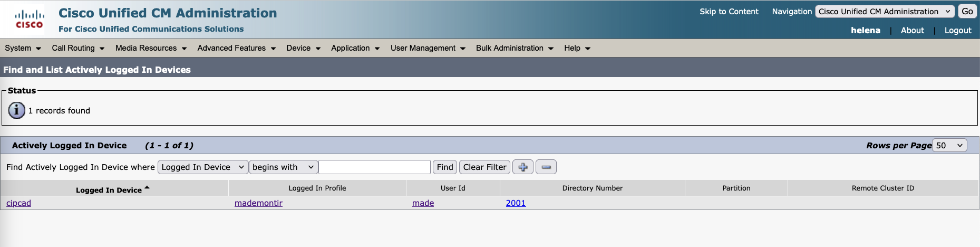Open the Bulk Administration menu
Image resolution: width=980 pixels, height=247 pixels.
point(514,48)
